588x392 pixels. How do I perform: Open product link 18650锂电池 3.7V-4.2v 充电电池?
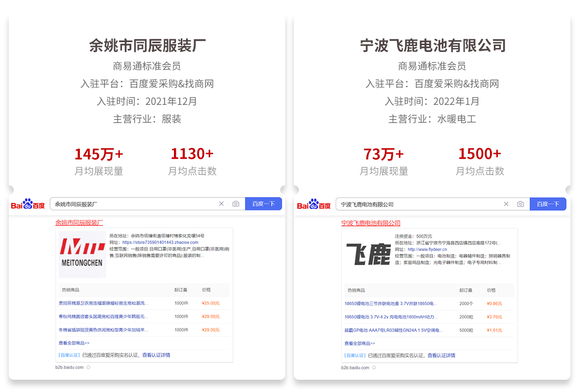point(391,317)
